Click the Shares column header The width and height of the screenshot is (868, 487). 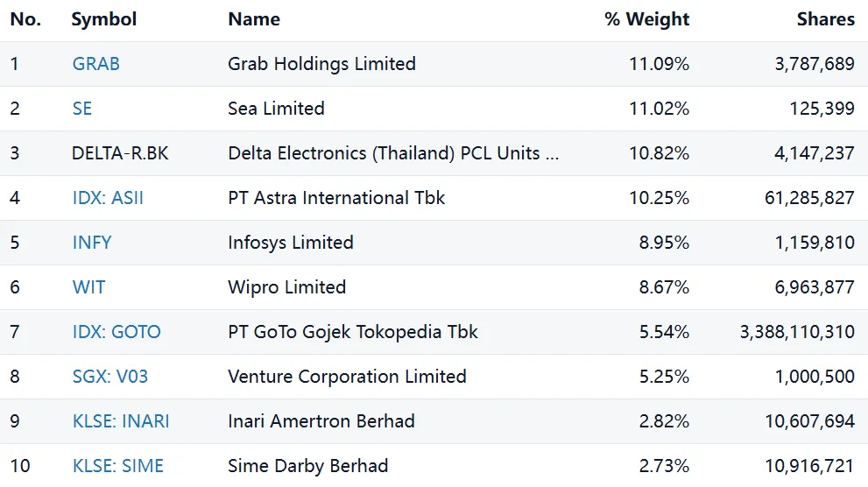(x=825, y=19)
